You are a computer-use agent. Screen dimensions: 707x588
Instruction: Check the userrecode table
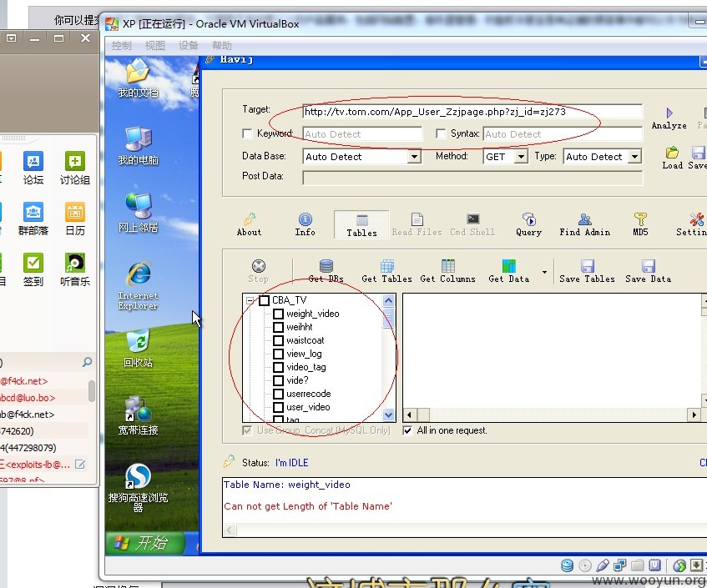278,394
